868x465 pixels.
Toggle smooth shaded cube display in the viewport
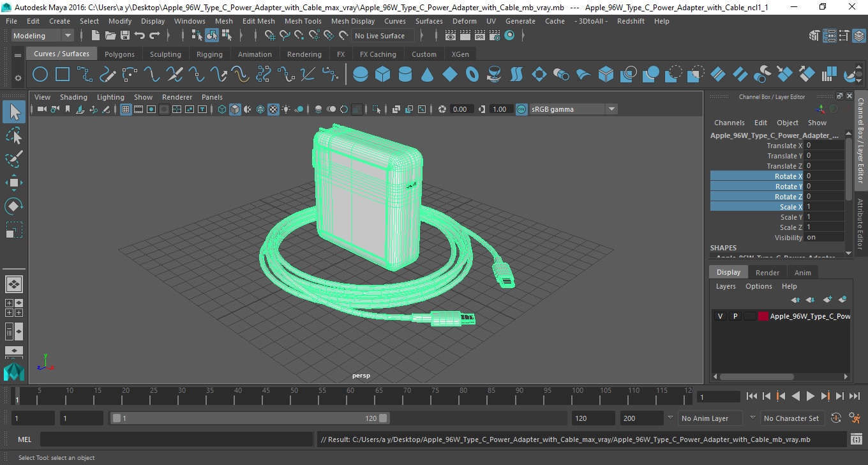click(235, 109)
